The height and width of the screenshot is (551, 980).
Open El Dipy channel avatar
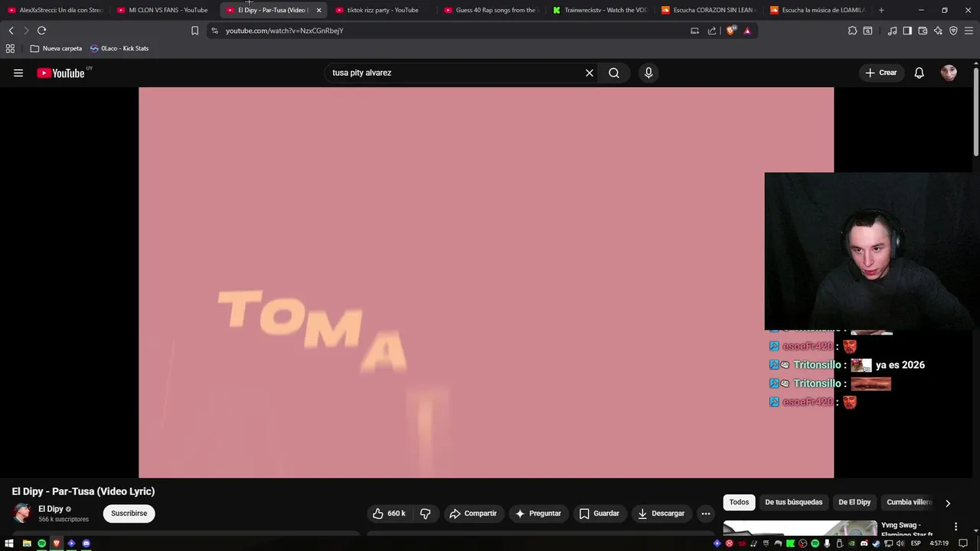pos(22,514)
